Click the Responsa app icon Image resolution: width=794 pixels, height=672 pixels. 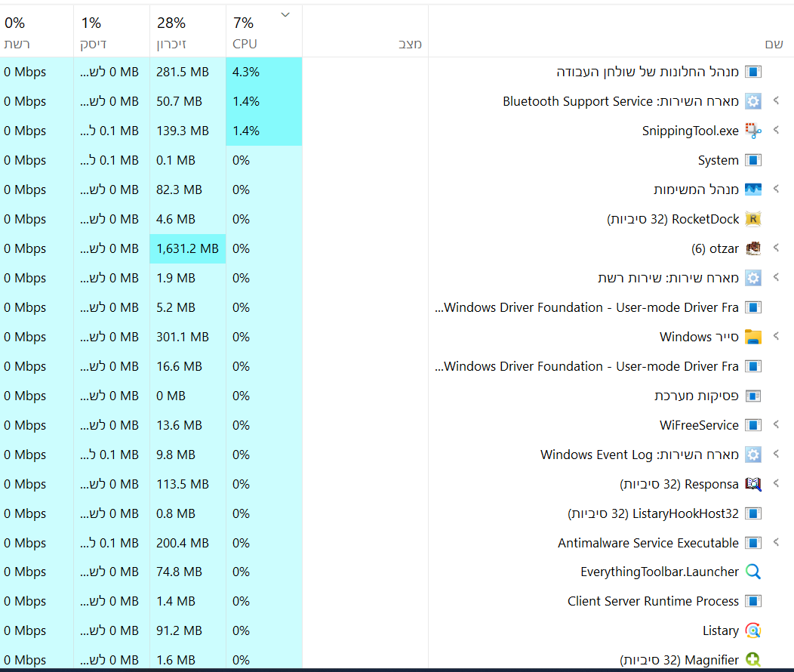point(752,484)
